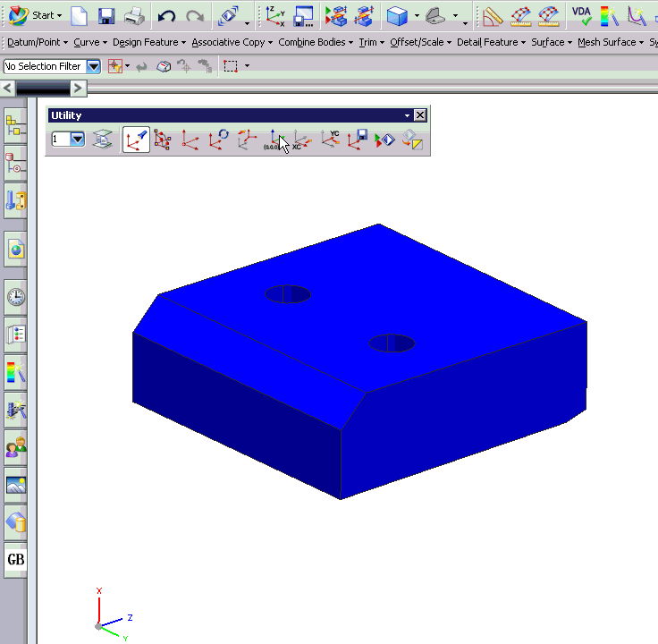Click the dashed rectangle selection icon
Screen dimensions: 658x644
point(231,66)
